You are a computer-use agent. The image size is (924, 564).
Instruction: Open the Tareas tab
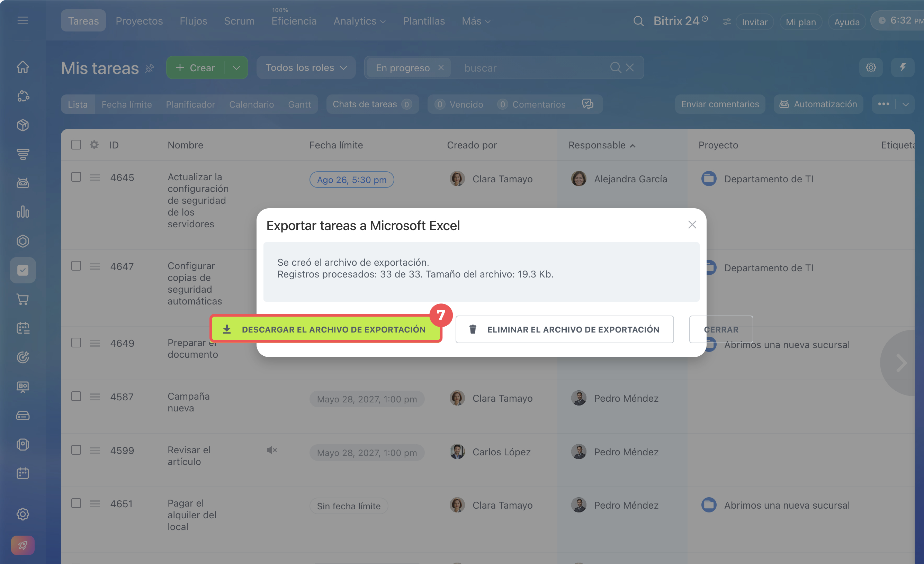pyautogui.click(x=83, y=21)
